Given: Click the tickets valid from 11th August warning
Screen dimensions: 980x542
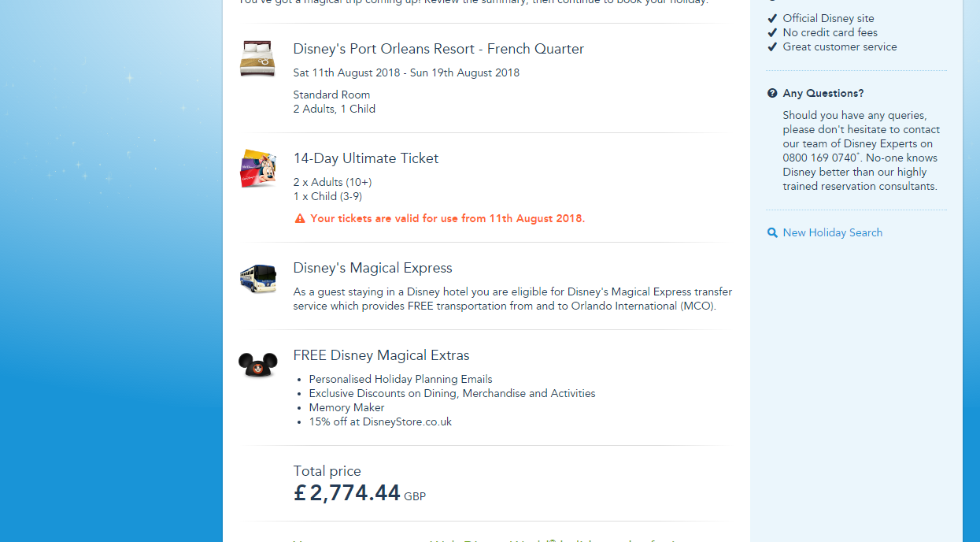Looking at the screenshot, I should (x=447, y=218).
